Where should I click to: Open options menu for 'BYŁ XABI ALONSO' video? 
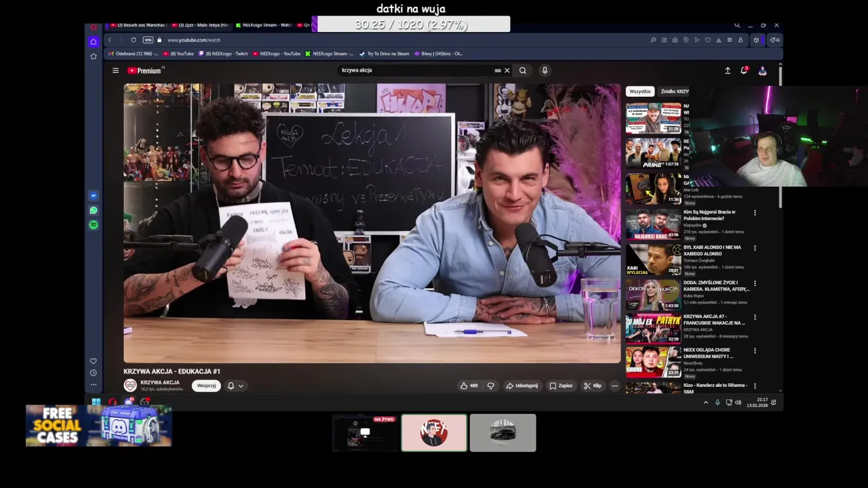tap(755, 248)
